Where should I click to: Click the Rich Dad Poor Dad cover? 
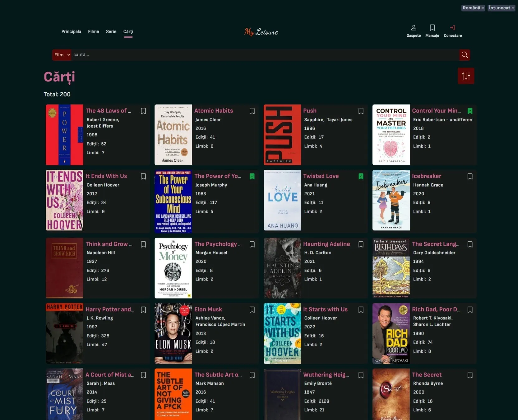pos(391,333)
